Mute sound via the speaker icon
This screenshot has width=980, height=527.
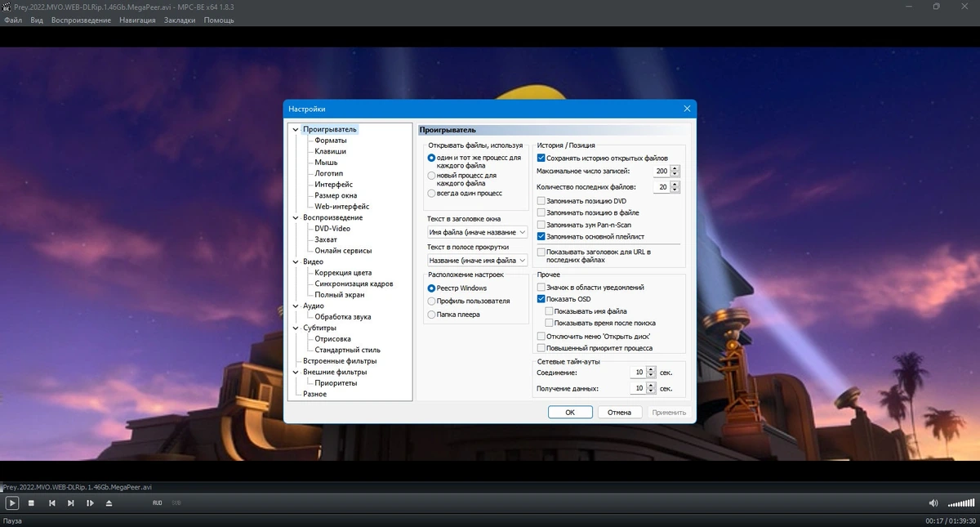(x=933, y=502)
